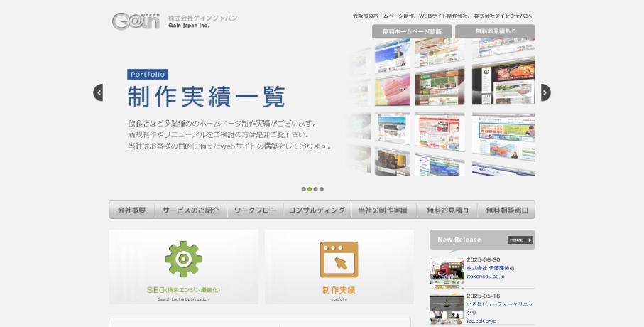
Task: Click the ibc.esk.or.jp link
Action: click(481, 321)
